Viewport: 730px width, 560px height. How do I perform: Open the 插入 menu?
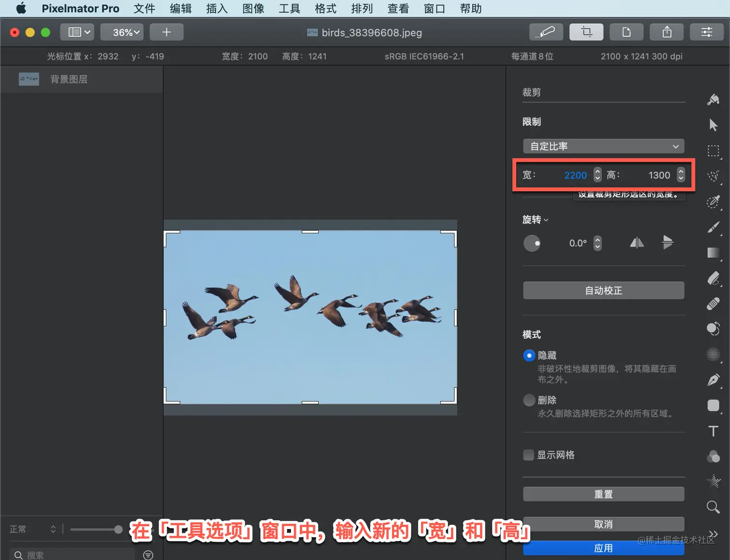pos(217,9)
